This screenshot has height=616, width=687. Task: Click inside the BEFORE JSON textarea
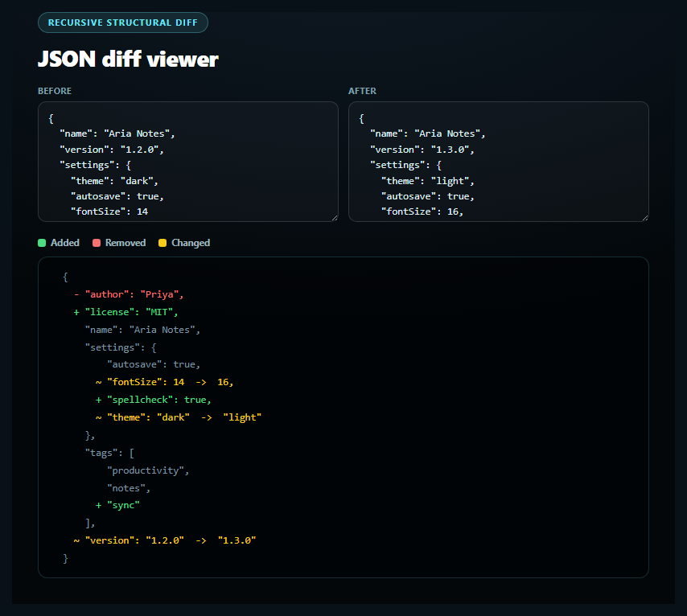(x=188, y=162)
